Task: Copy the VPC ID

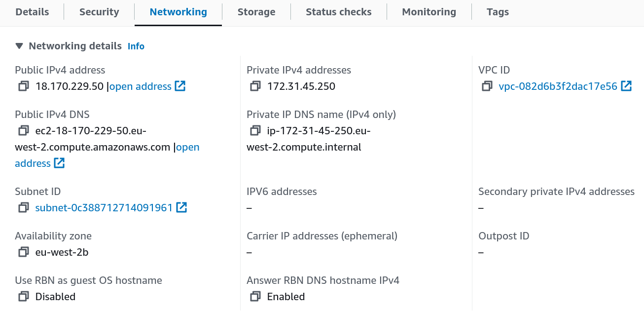Action: point(487,86)
